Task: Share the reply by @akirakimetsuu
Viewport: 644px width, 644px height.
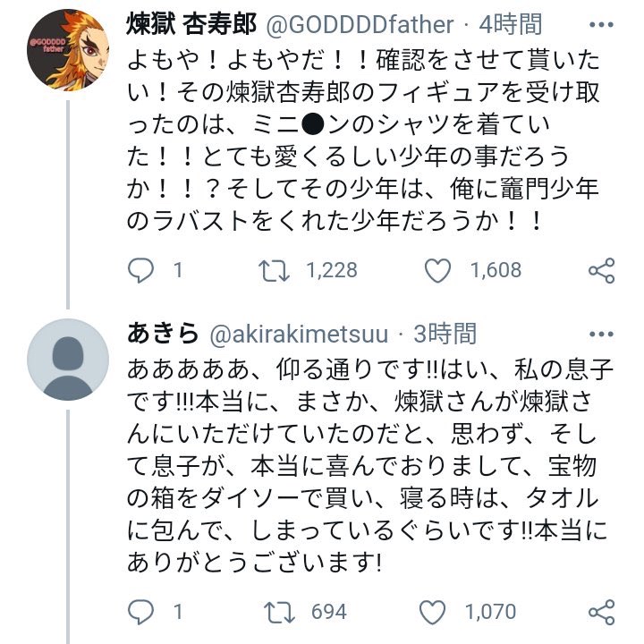Action: (600, 612)
